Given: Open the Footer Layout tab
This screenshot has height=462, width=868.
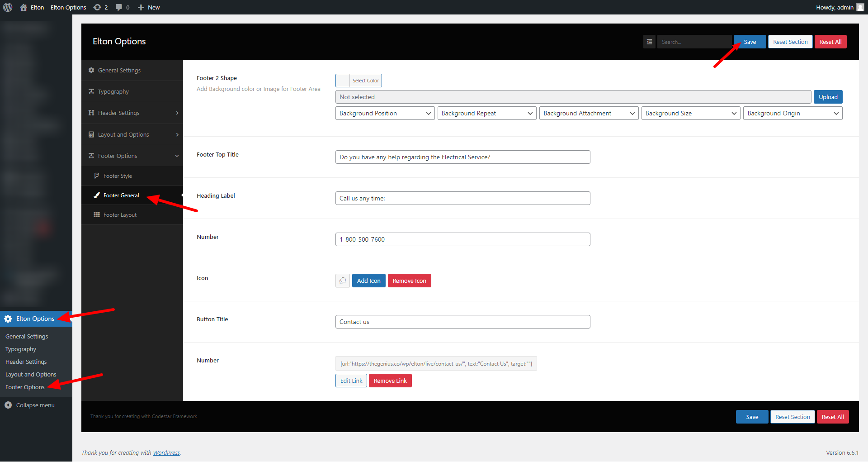Looking at the screenshot, I should tap(120, 215).
